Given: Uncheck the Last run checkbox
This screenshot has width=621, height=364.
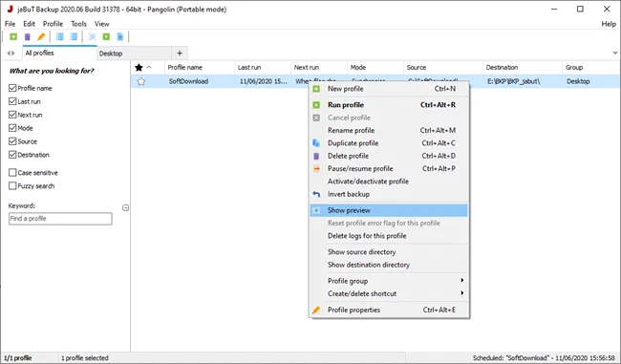Looking at the screenshot, I should [x=12, y=101].
